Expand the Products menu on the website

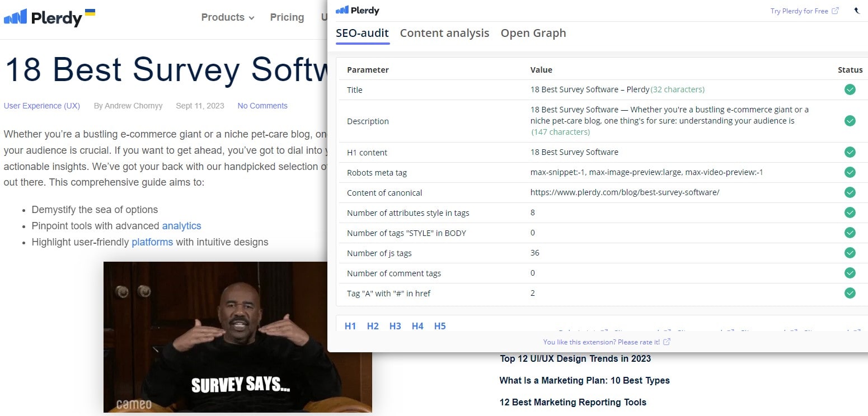(x=228, y=17)
